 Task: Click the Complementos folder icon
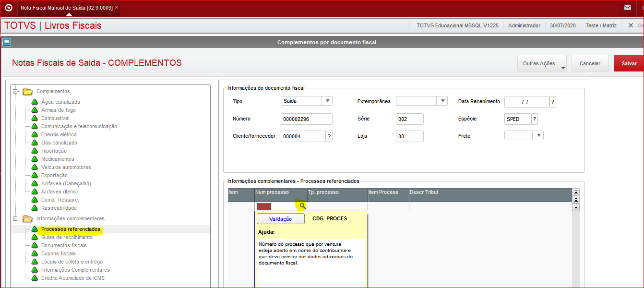point(27,91)
